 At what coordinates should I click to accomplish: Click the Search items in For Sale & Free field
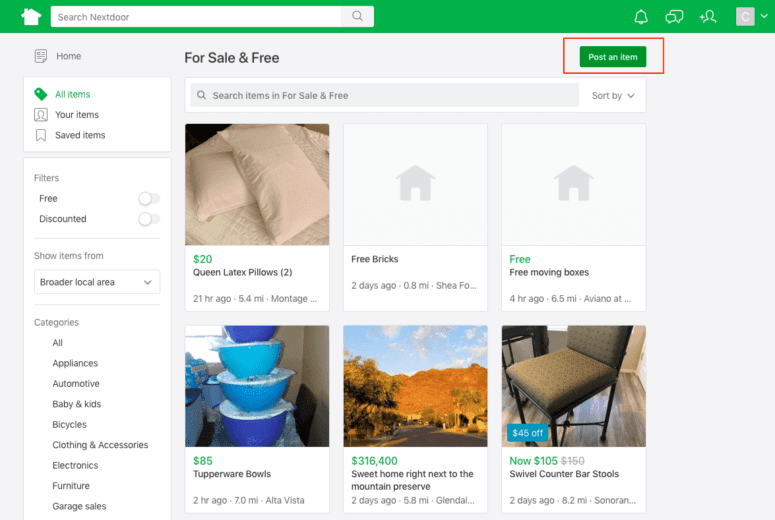(x=383, y=96)
